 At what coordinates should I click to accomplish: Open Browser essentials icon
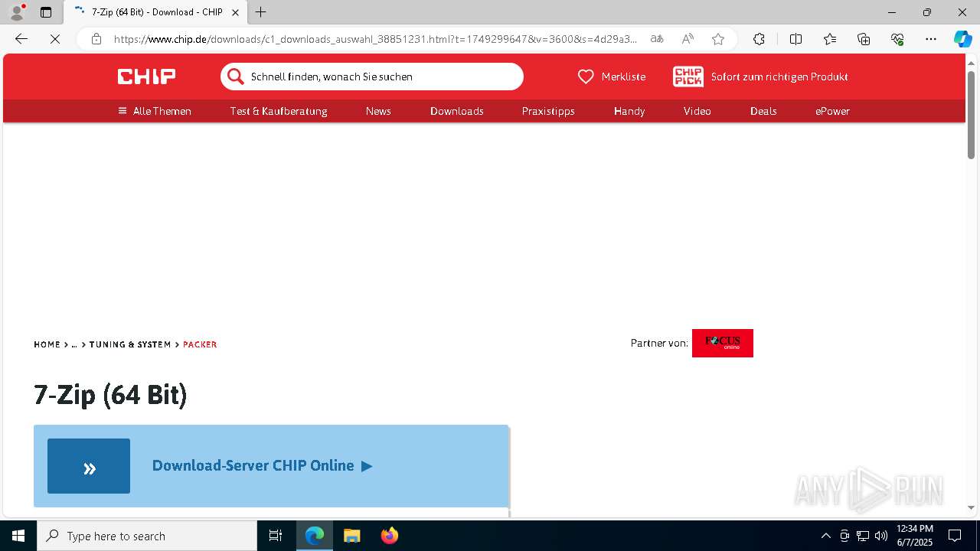pyautogui.click(x=897, y=39)
